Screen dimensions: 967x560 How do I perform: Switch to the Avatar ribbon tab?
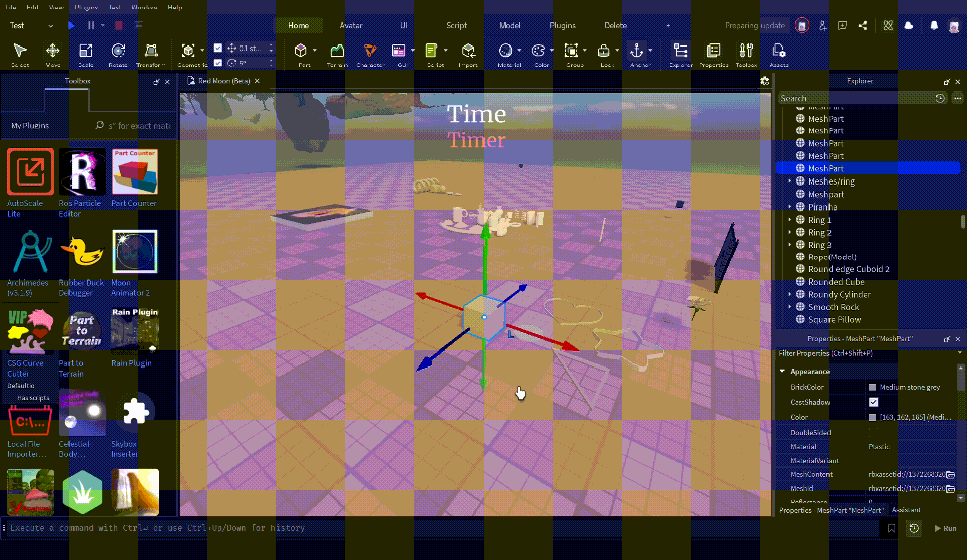coord(351,25)
